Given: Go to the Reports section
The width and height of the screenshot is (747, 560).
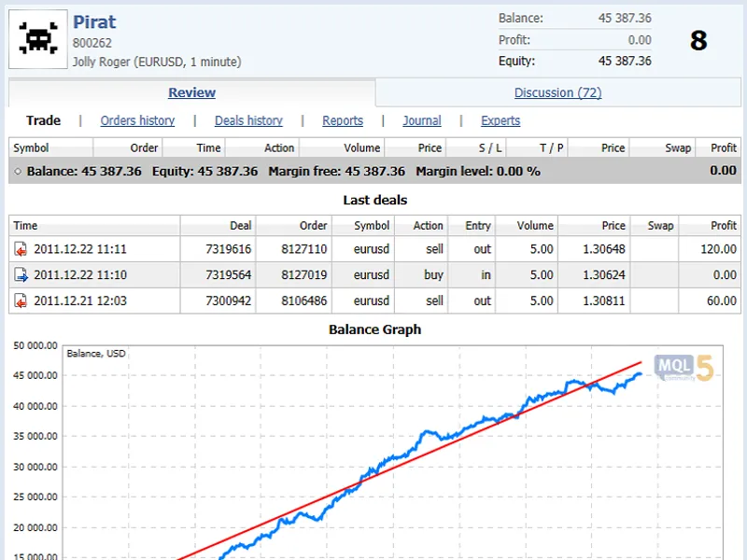Looking at the screenshot, I should point(343,120).
